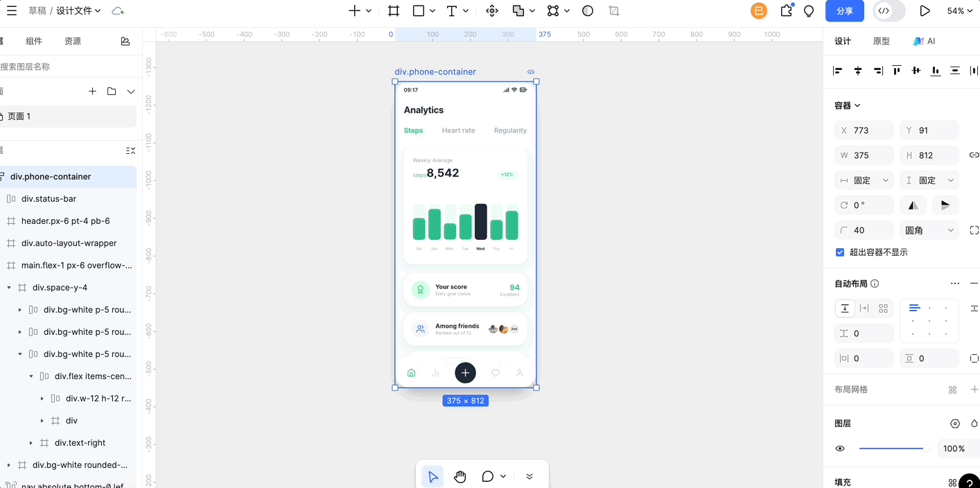Click the layer opacity slider
Image resolution: width=980 pixels, height=488 pixels.
tap(894, 448)
